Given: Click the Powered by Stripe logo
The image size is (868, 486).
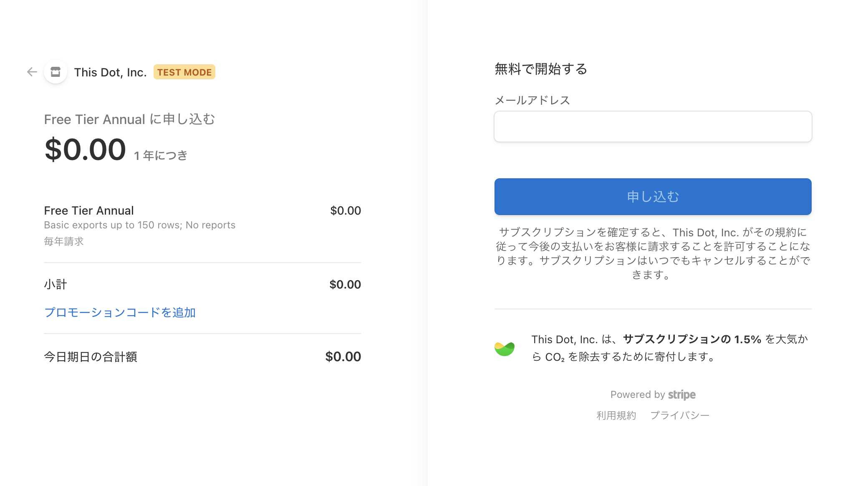Looking at the screenshot, I should coord(653,395).
